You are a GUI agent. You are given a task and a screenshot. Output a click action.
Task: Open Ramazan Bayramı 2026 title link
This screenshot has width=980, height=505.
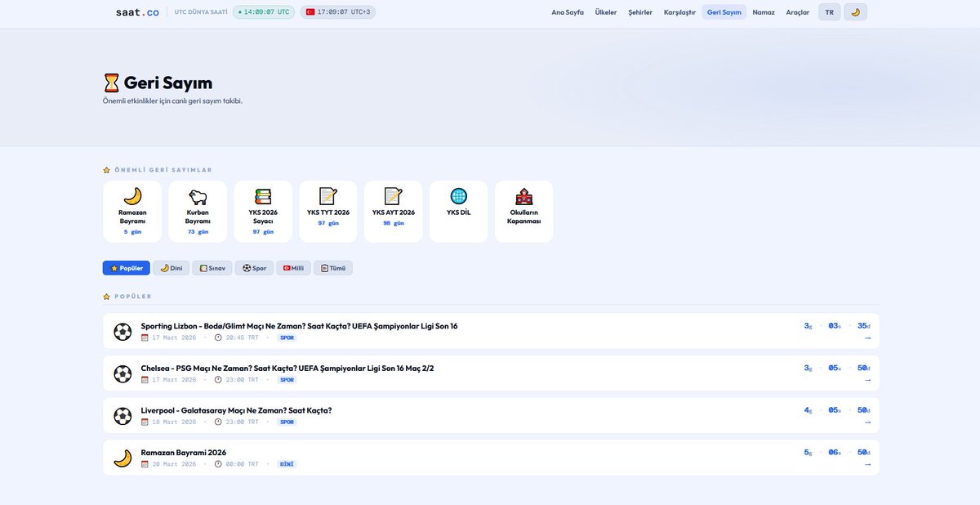point(184,453)
